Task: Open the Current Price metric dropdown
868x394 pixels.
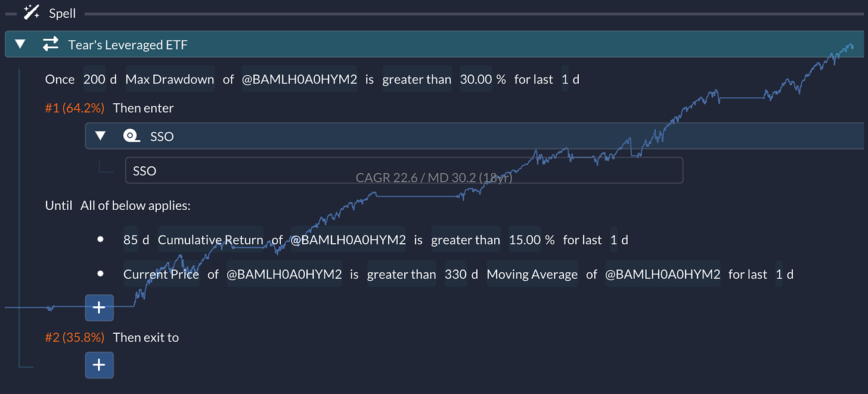Action: click(161, 274)
